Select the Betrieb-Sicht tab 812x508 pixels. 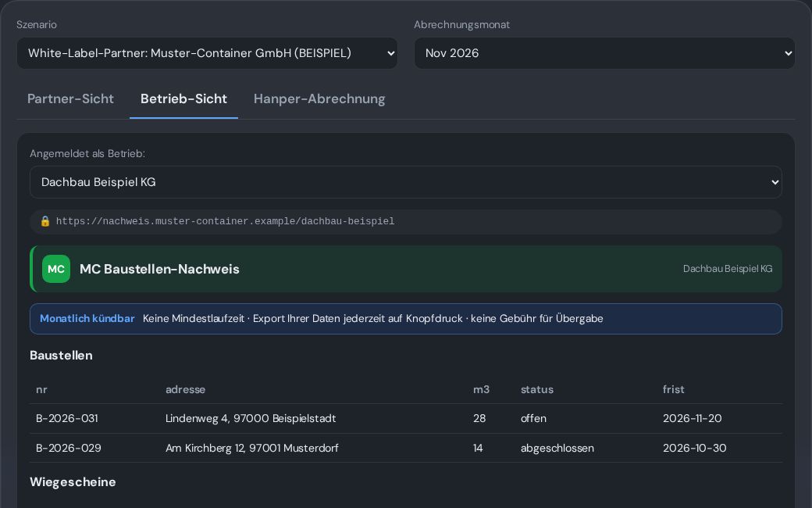[x=183, y=98]
